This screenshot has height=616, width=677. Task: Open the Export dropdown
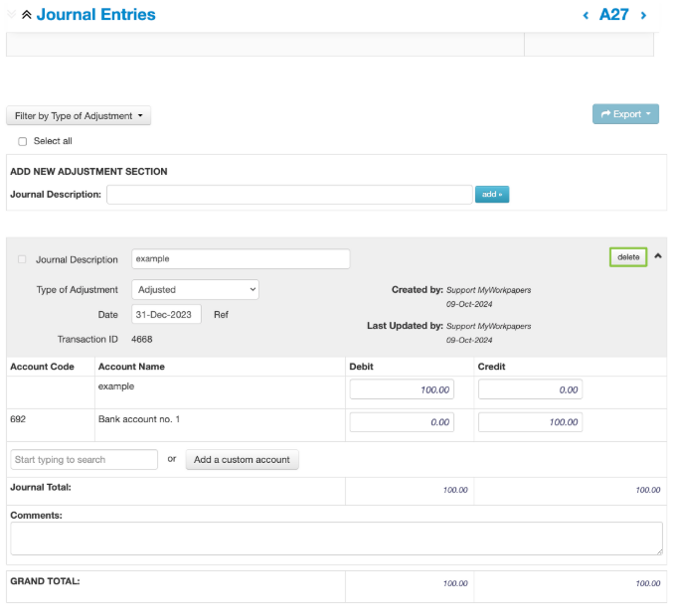coord(625,114)
